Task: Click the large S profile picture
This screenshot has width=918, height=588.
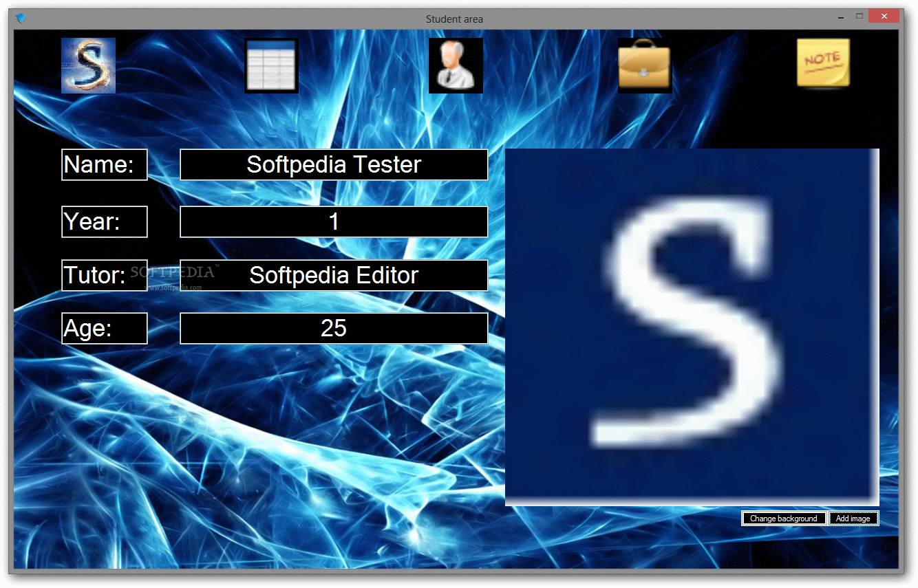Action: pos(692,327)
